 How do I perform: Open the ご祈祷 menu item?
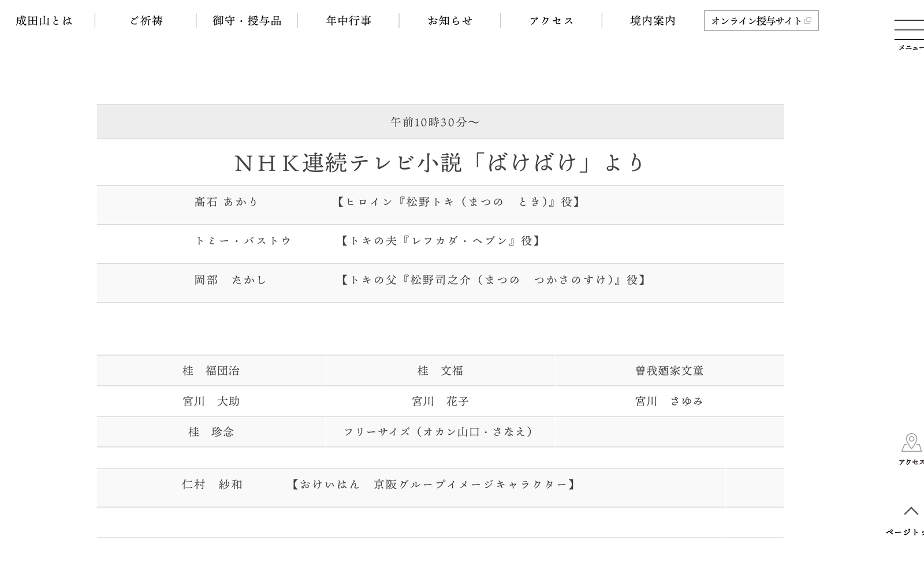point(146,21)
